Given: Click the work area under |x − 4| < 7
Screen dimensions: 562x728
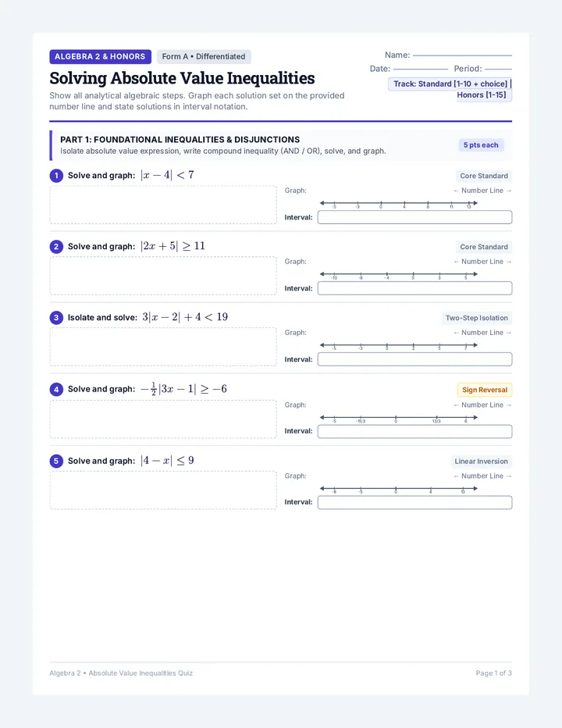Looking at the screenshot, I should point(163,205).
